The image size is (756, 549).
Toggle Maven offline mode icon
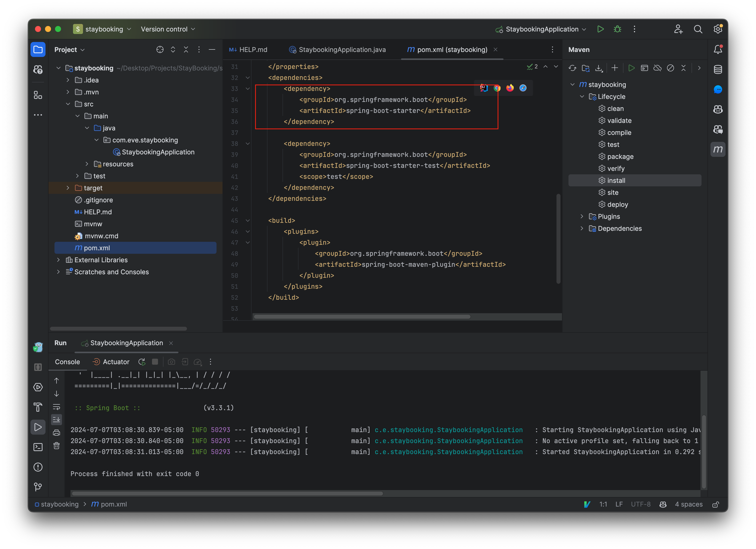657,68
